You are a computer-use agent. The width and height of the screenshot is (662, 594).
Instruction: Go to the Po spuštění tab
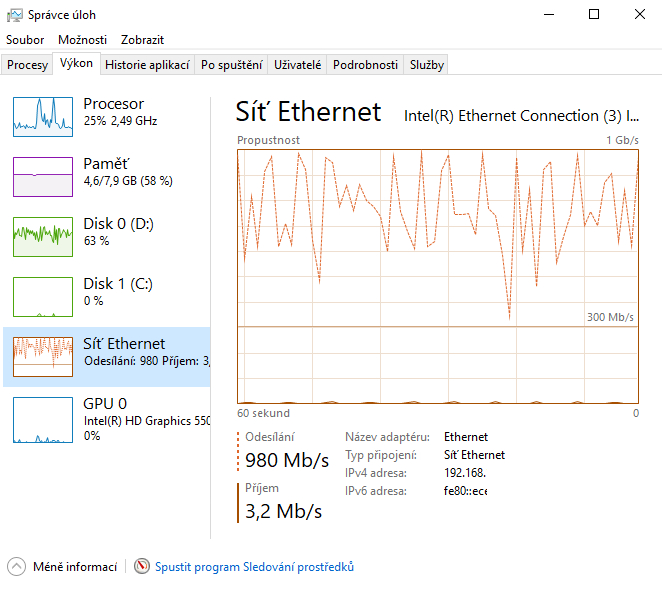tap(231, 65)
